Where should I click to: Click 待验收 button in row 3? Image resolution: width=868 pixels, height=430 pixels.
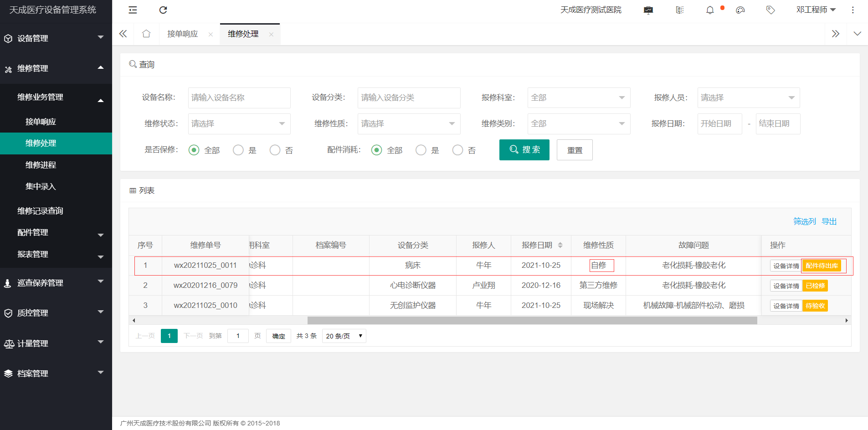point(815,306)
